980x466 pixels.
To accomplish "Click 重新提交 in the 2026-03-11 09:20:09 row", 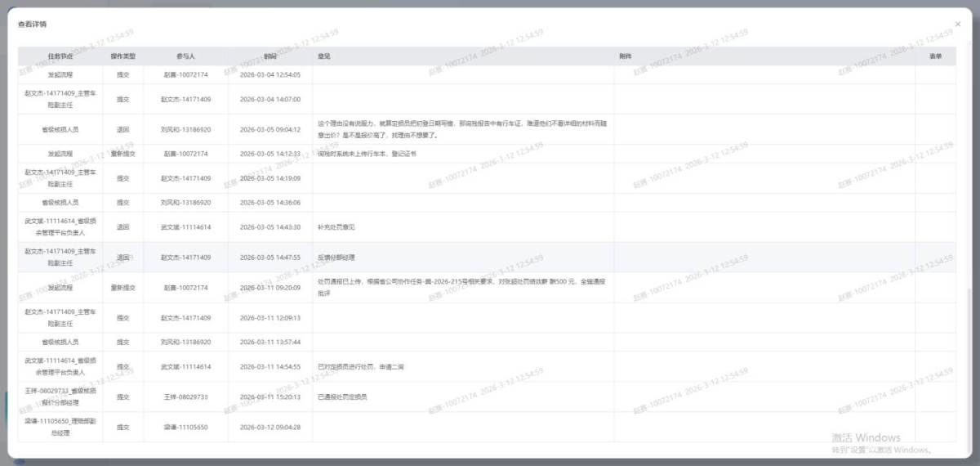I will pyautogui.click(x=122, y=288).
